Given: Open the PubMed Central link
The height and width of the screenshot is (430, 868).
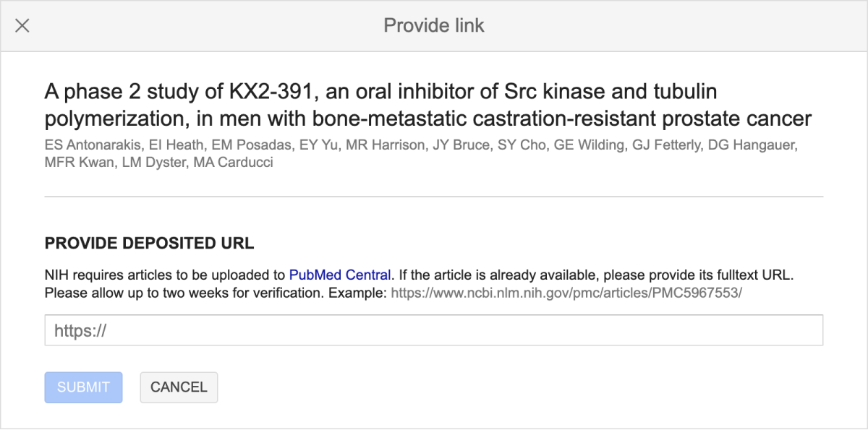Looking at the screenshot, I should coord(340,275).
